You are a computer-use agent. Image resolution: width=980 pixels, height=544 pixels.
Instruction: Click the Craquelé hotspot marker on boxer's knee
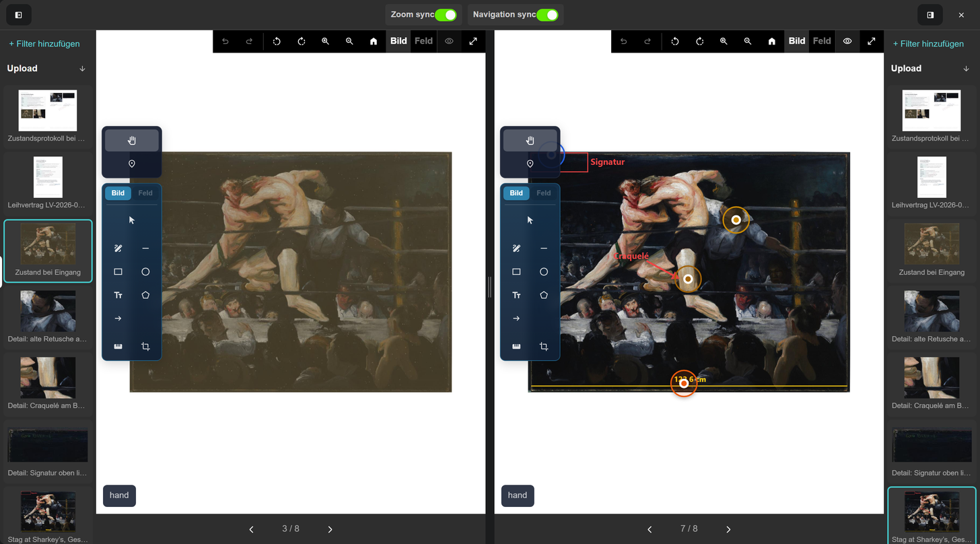688,279
